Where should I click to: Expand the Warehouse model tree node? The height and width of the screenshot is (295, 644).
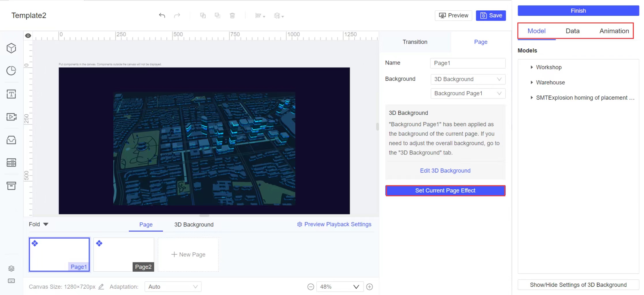[532, 82]
